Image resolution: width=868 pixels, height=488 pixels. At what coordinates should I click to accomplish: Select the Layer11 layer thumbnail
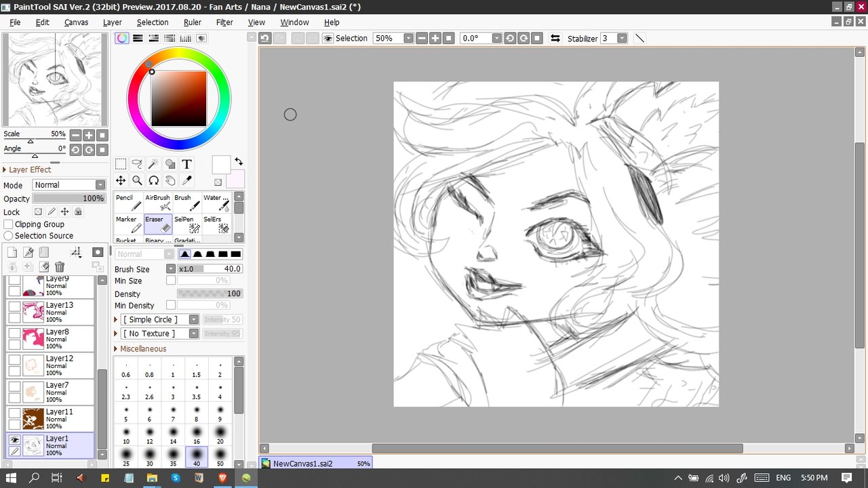[x=33, y=419]
